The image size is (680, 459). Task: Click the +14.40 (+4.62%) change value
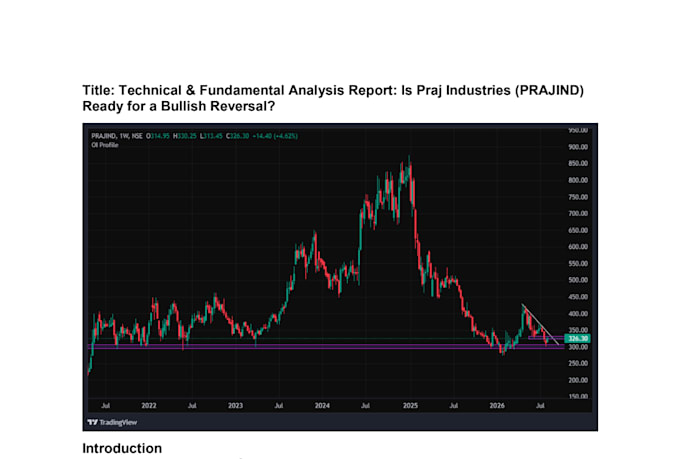click(275, 136)
